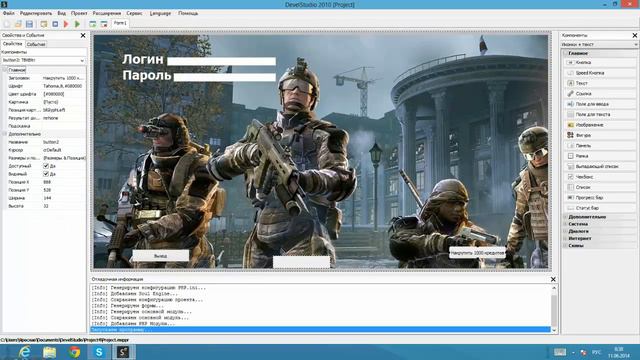Expand the Скины component group
The image size is (640, 360).
(565, 246)
